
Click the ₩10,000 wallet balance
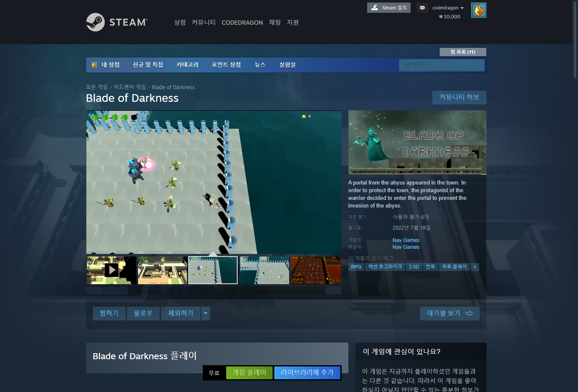449,17
